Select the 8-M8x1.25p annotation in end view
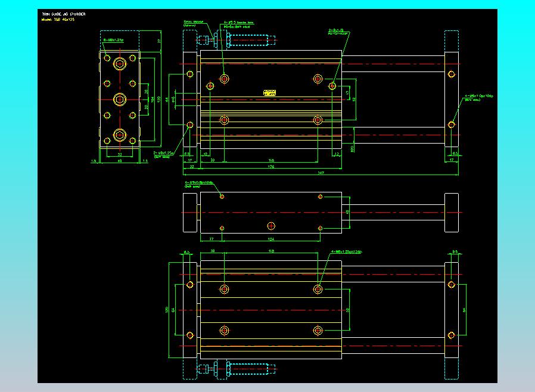Viewport: 535px width, 392px height. 113,39
